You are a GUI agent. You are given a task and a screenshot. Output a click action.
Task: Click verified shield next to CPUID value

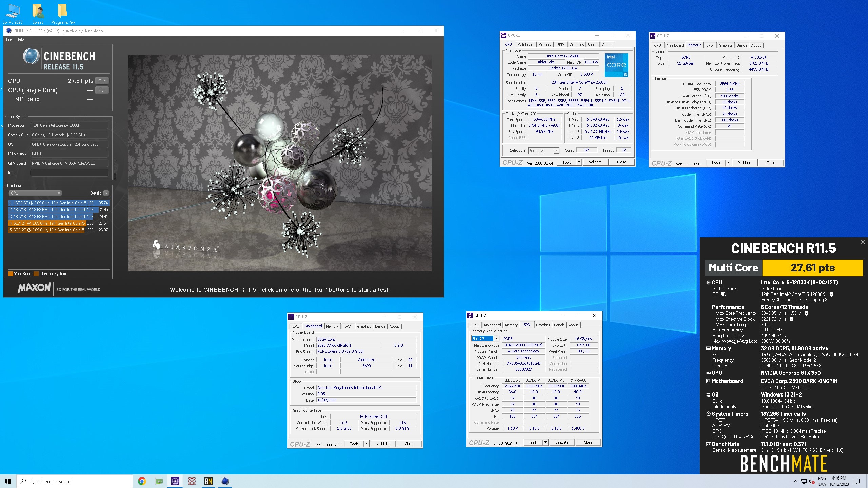[x=831, y=294]
